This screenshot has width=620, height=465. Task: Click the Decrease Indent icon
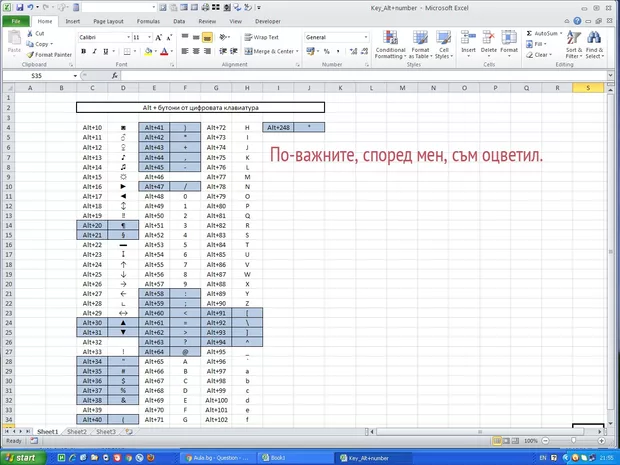[223, 51]
